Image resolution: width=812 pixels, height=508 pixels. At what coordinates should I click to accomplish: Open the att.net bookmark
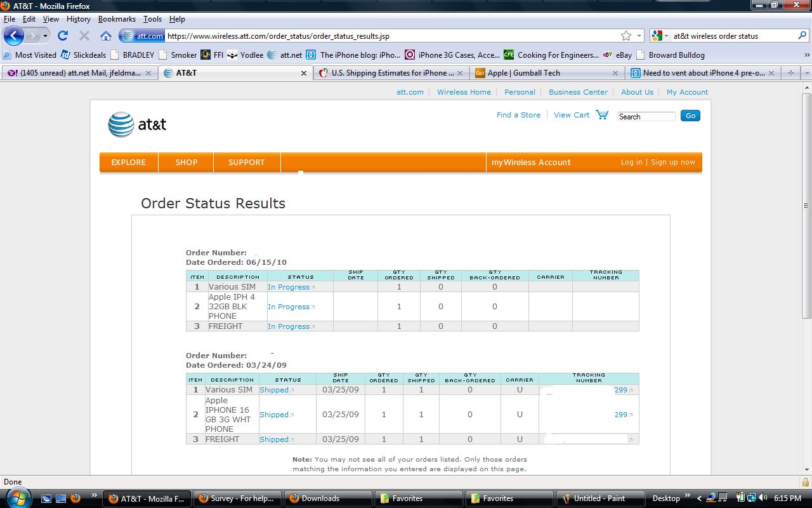pyautogui.click(x=284, y=55)
